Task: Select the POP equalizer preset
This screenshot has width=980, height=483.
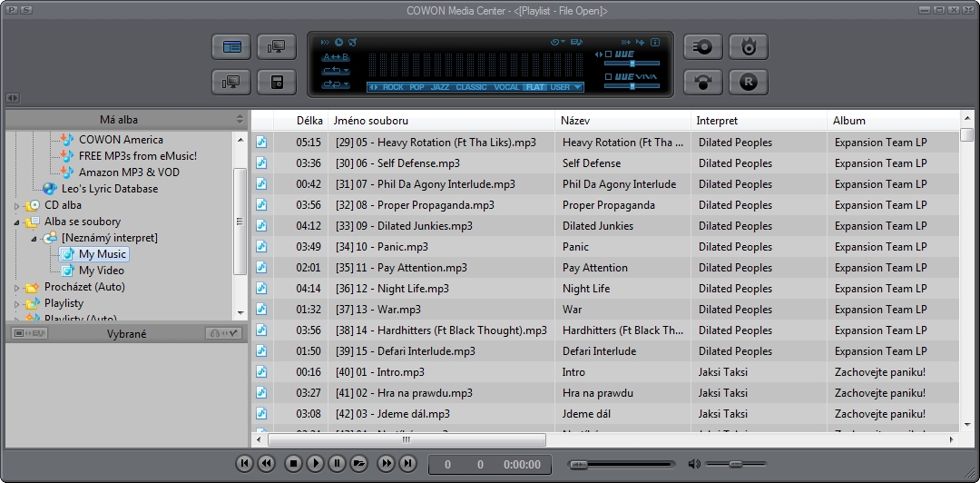Action: (416, 87)
